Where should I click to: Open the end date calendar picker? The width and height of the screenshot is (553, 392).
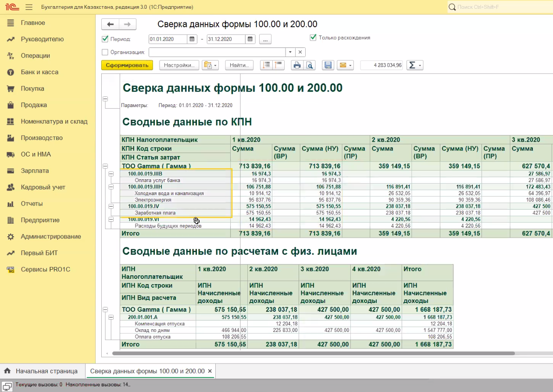pyautogui.click(x=250, y=39)
